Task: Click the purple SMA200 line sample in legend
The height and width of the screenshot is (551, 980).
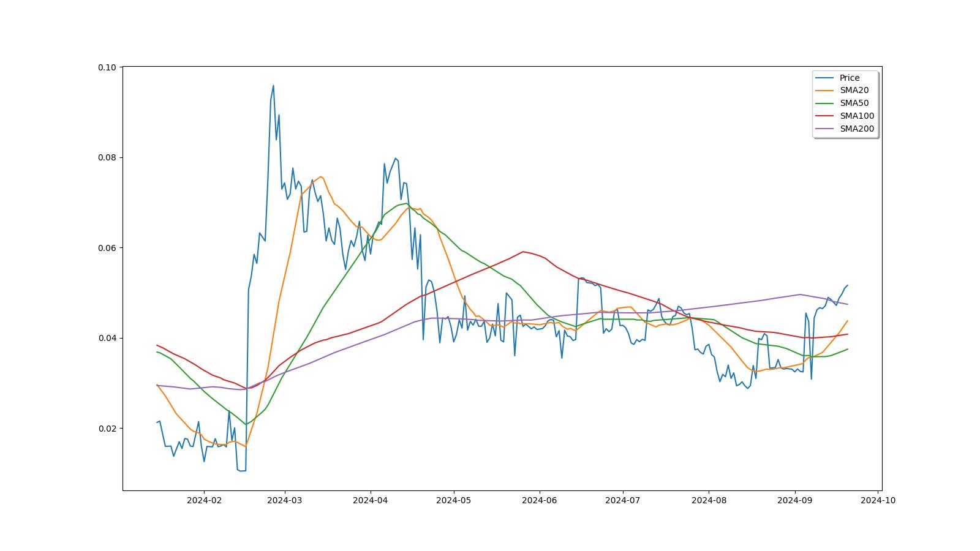Action: click(x=825, y=129)
